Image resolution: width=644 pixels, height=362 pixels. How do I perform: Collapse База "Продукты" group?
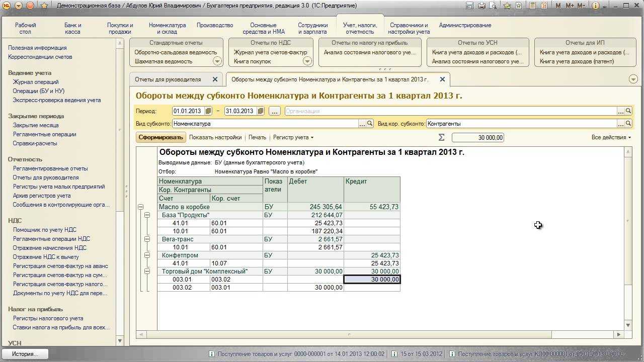point(147,215)
